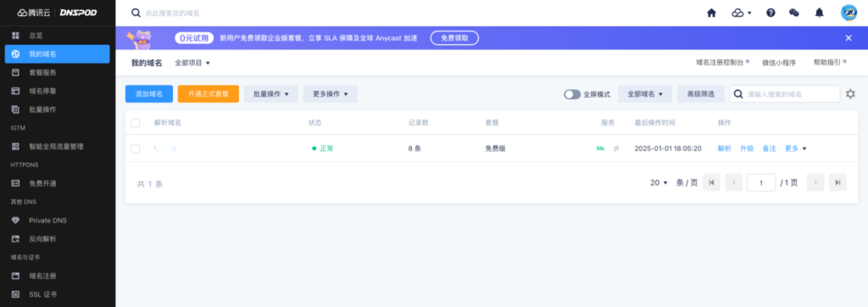The height and width of the screenshot is (307, 868).
Task: Open table settings gear icon
Action: point(851,94)
